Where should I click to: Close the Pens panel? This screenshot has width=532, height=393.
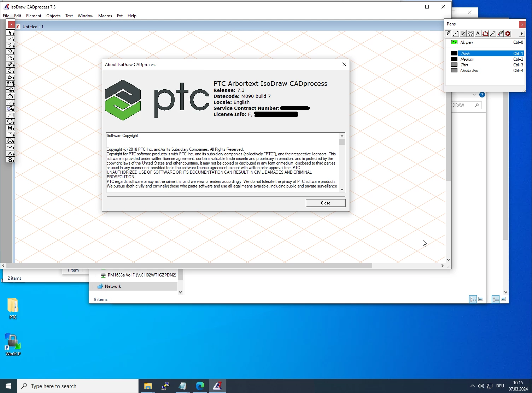[522, 24]
